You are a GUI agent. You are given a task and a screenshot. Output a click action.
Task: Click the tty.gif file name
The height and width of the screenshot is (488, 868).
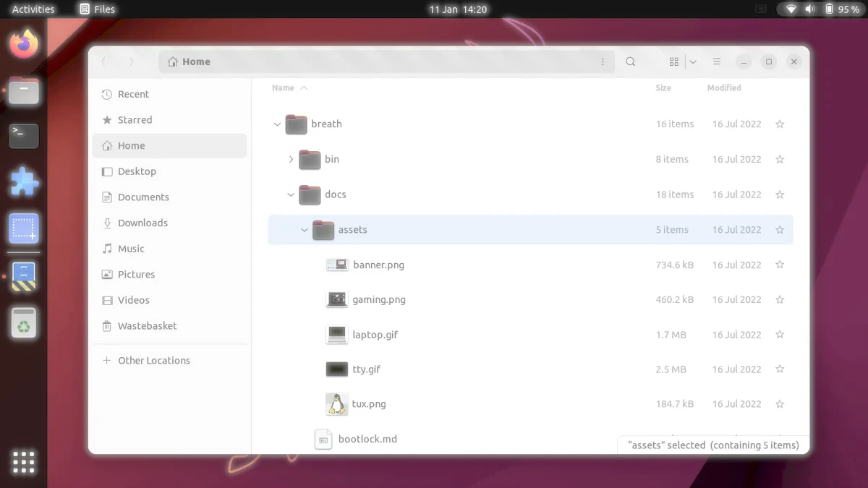(x=366, y=369)
